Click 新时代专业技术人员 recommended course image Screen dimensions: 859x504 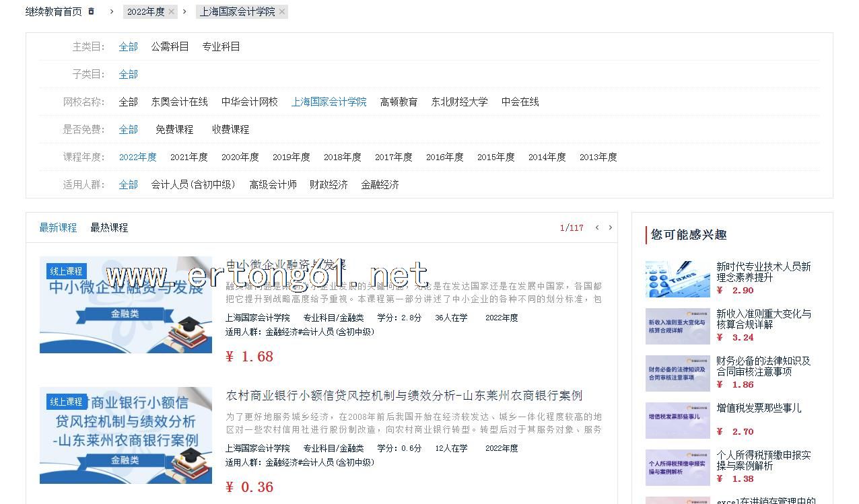(677, 279)
